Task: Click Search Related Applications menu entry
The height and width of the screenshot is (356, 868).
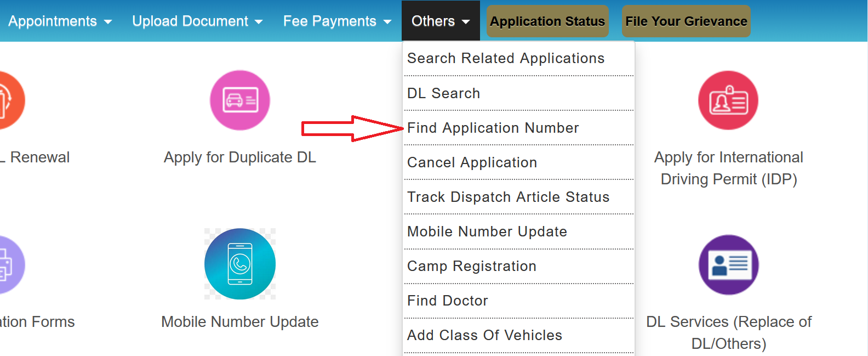Action: pyautogui.click(x=506, y=58)
